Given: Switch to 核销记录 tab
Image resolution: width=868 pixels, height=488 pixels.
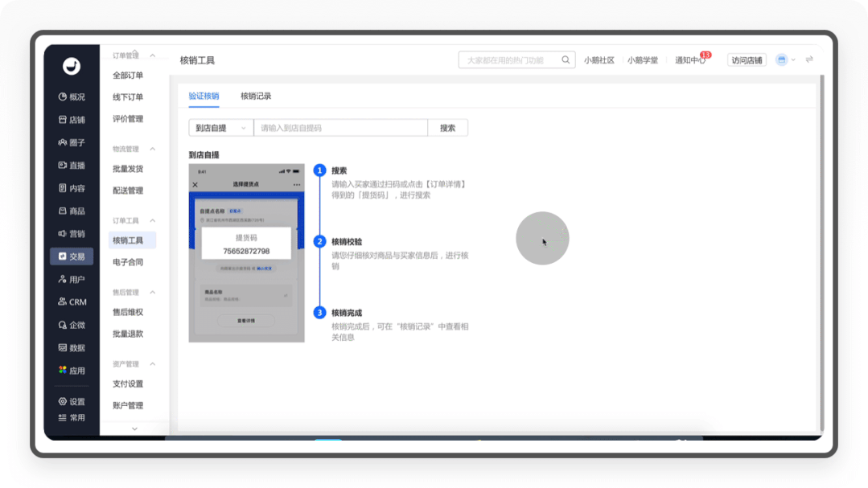Looking at the screenshot, I should point(256,96).
